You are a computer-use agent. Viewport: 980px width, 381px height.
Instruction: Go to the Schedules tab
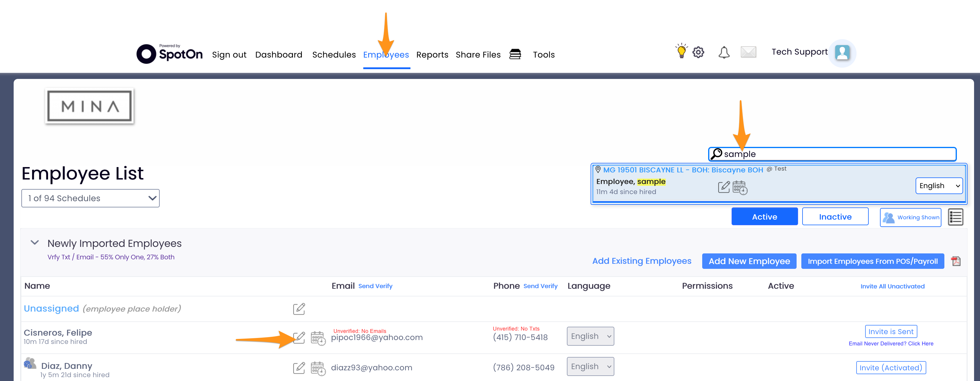coord(334,55)
